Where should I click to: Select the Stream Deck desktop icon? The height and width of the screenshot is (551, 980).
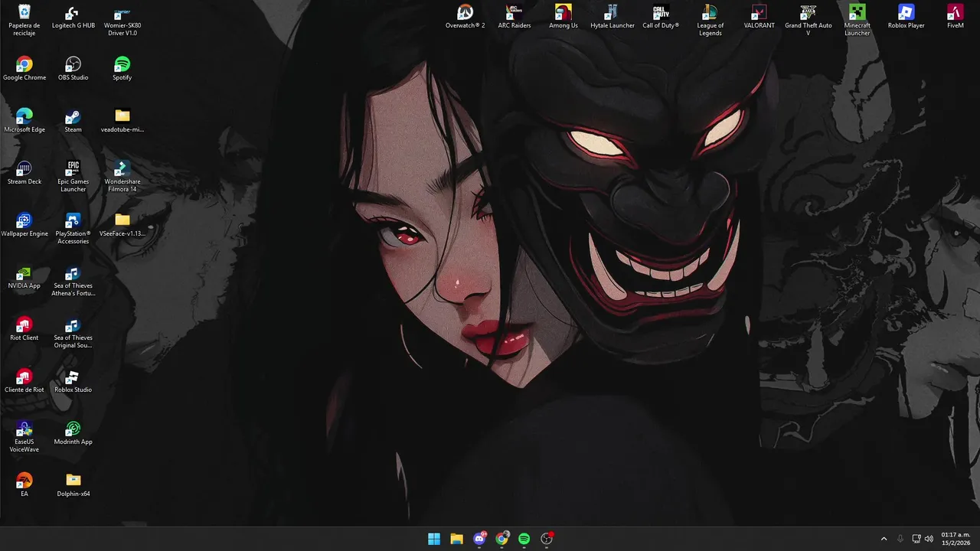tap(24, 173)
